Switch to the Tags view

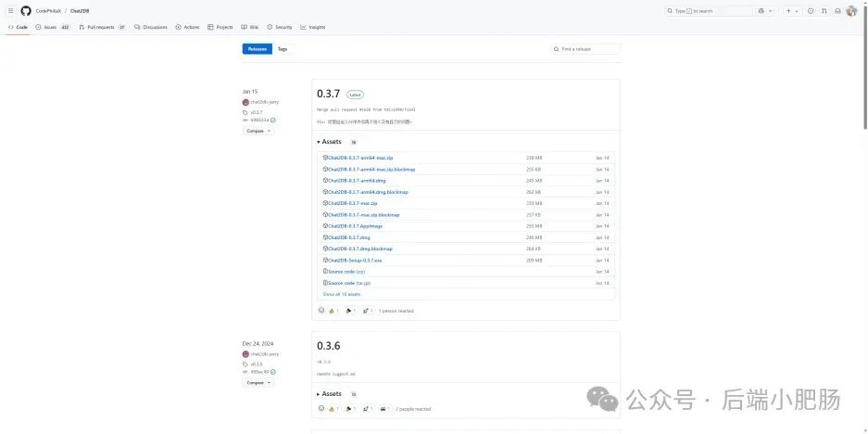click(283, 49)
